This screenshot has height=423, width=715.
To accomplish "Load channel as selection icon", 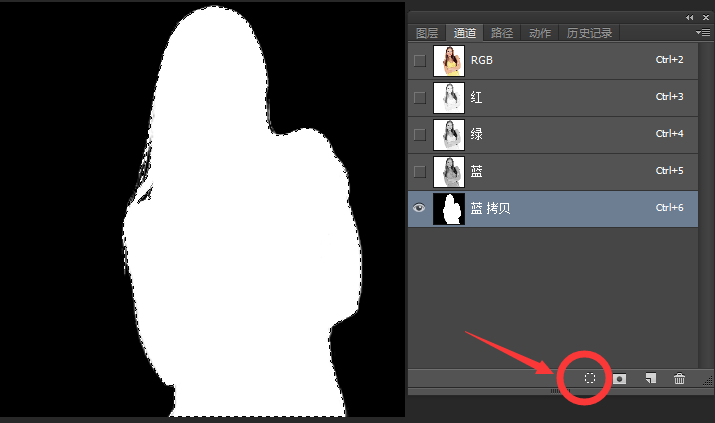I will [x=590, y=378].
